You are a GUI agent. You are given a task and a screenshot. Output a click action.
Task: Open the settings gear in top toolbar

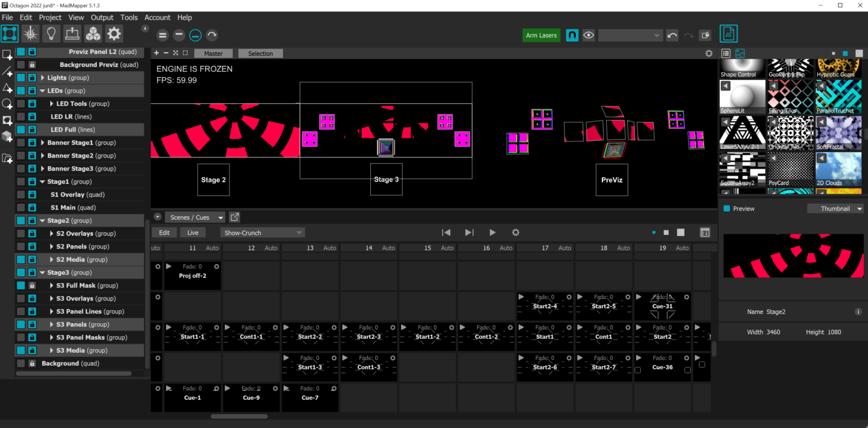pyautogui.click(x=114, y=34)
